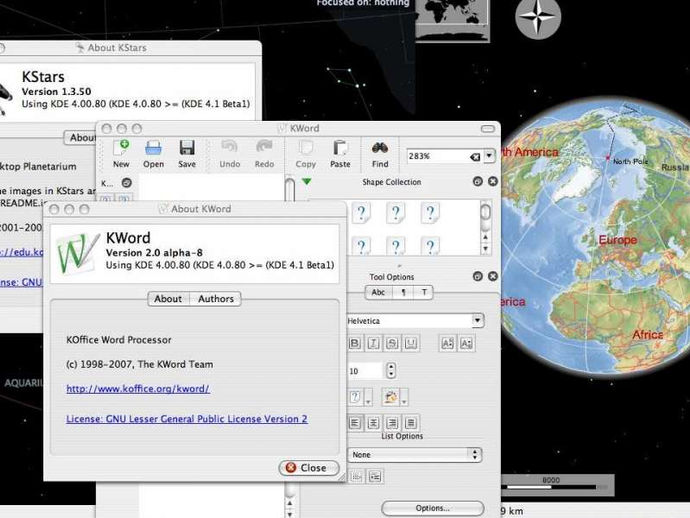Open the edu.kde link in About KStars
Viewport: 690px width, 518px height.
tap(22, 252)
